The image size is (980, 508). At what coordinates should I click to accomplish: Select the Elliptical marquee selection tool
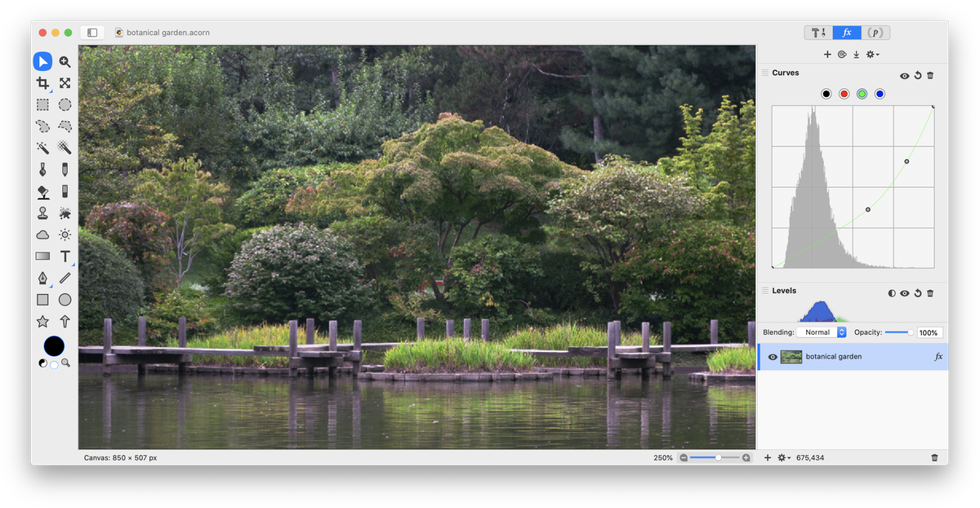click(65, 105)
